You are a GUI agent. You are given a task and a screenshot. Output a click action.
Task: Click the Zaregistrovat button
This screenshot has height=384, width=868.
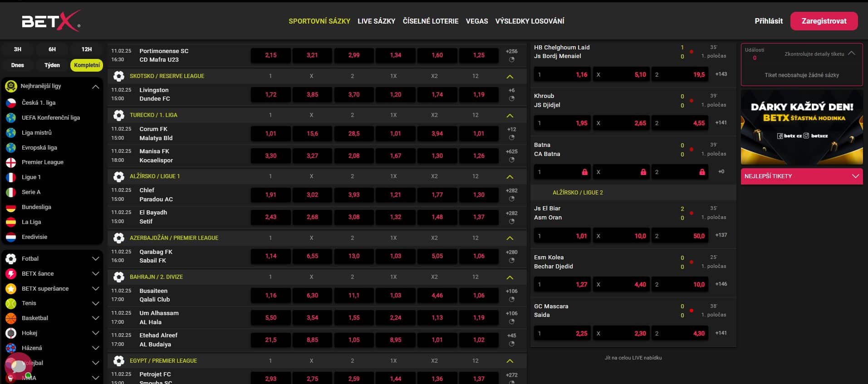point(824,21)
